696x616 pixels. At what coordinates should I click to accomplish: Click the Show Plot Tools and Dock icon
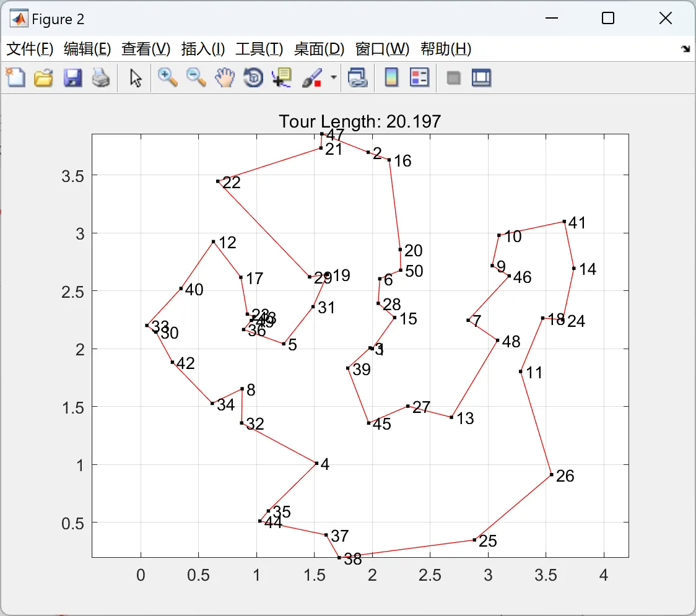click(481, 77)
